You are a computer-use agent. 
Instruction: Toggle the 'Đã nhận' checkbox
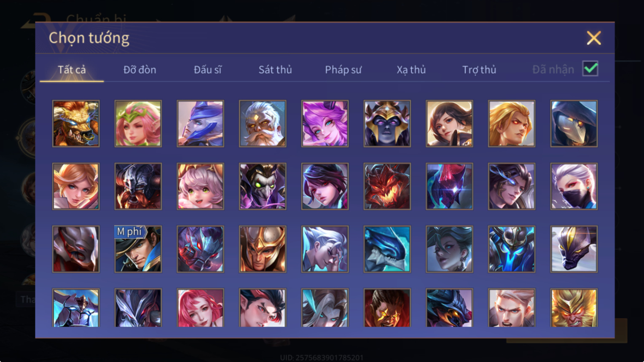pyautogui.click(x=590, y=68)
